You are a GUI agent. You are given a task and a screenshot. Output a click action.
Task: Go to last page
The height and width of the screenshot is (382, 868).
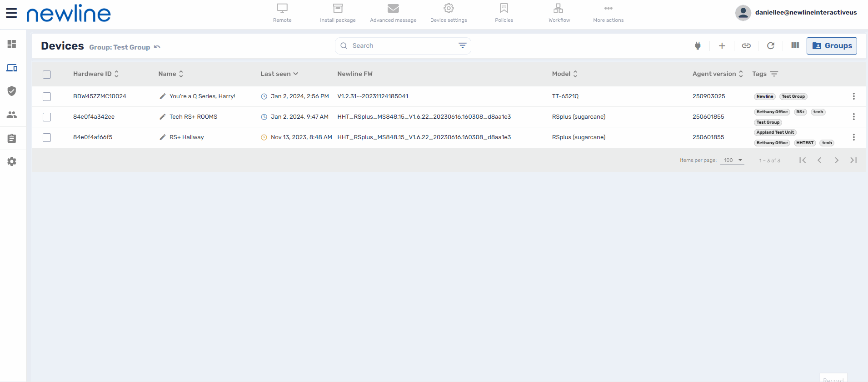click(x=853, y=160)
